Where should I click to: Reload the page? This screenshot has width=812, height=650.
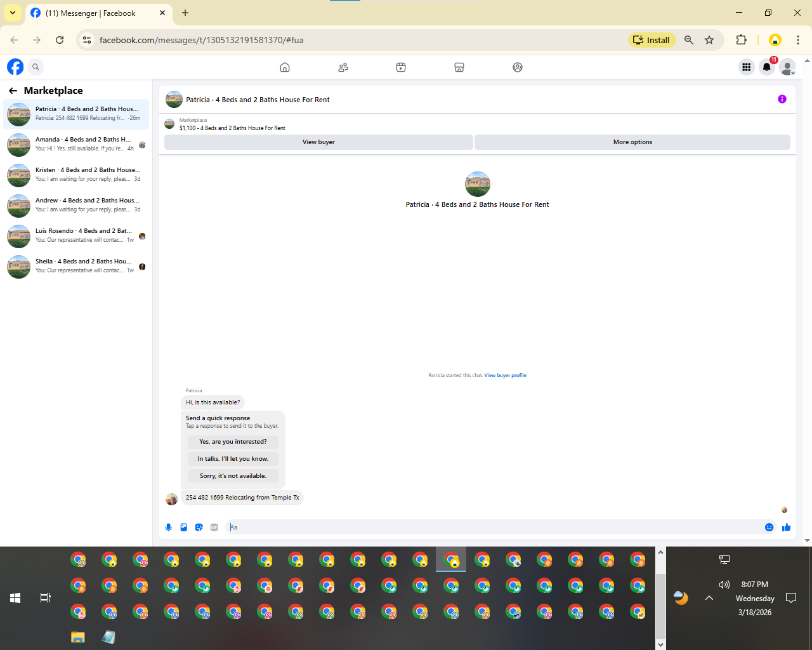tap(60, 40)
